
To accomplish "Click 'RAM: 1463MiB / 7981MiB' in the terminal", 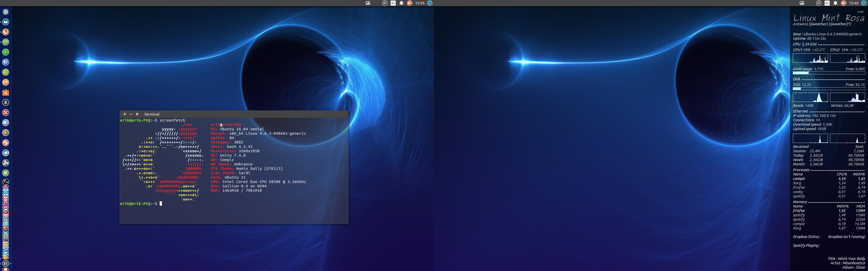I will [236, 190].
